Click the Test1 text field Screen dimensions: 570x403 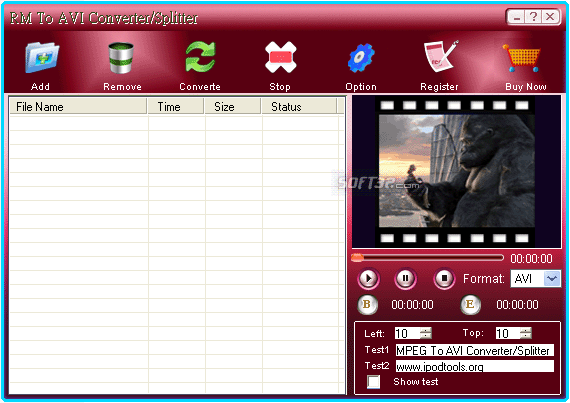coord(475,350)
